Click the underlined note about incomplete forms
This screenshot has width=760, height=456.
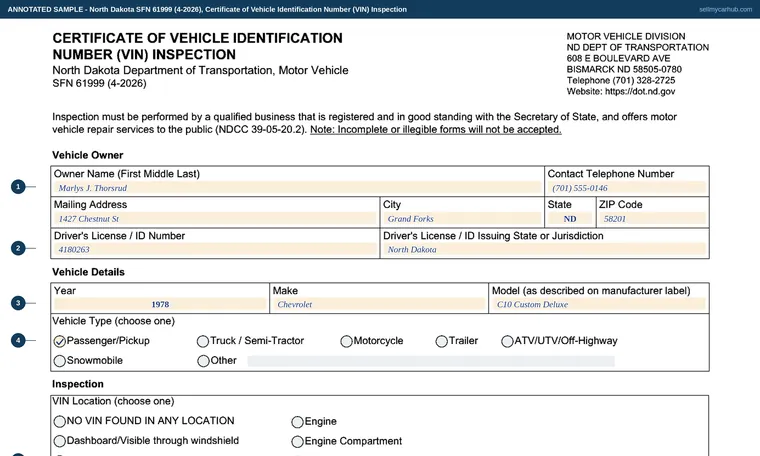pos(436,129)
